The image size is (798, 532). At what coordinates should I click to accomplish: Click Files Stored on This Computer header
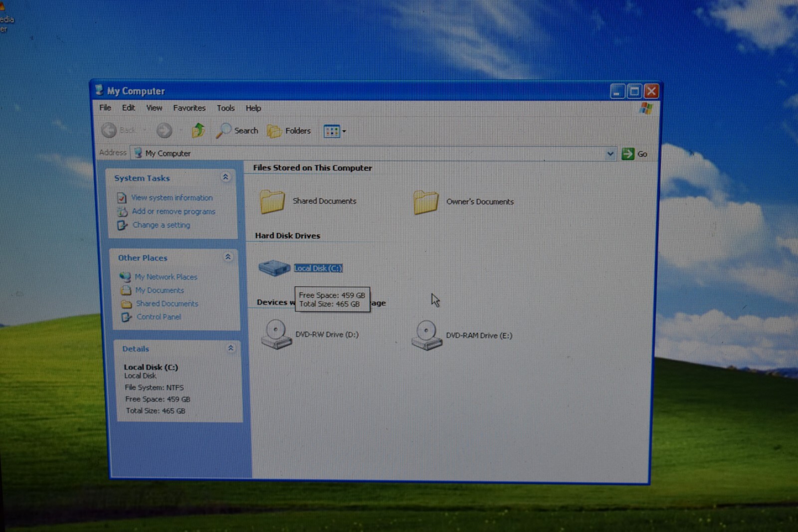[x=313, y=168]
